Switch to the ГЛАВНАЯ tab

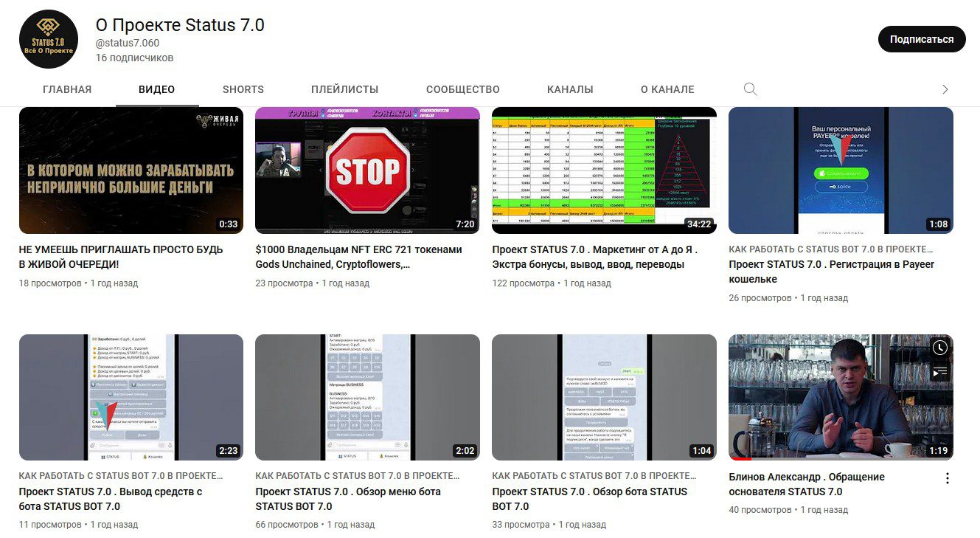click(x=67, y=89)
